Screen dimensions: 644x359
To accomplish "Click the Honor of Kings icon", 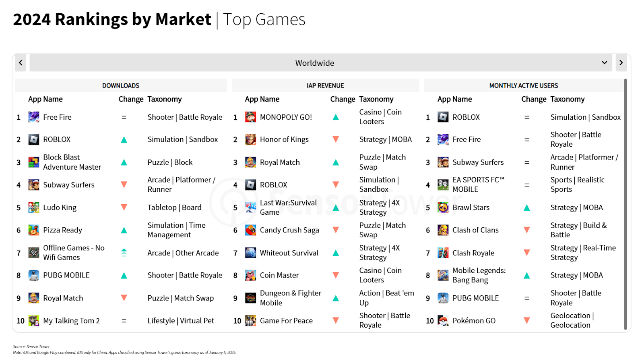I will click(250, 139).
